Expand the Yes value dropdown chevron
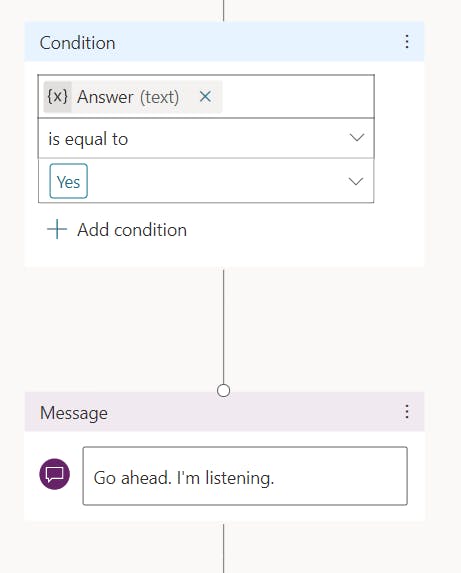Image resolution: width=461 pixels, height=573 pixels. (356, 181)
